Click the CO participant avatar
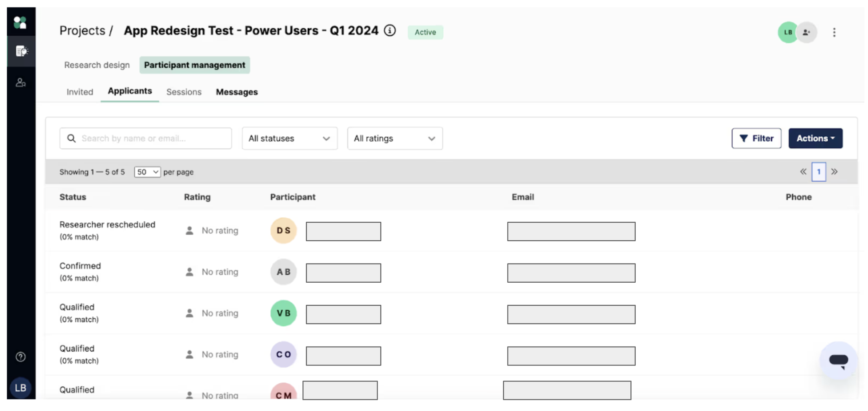 (284, 354)
